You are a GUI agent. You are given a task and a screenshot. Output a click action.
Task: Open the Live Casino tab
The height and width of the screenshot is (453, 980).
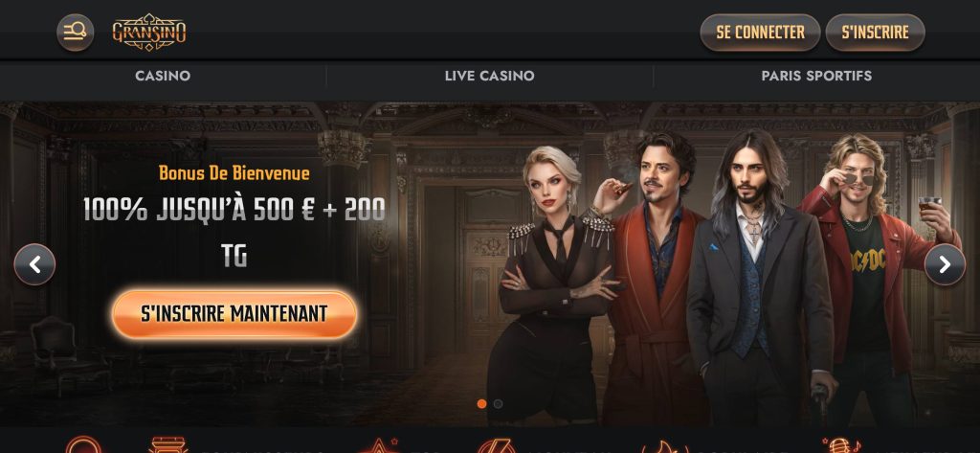489,76
